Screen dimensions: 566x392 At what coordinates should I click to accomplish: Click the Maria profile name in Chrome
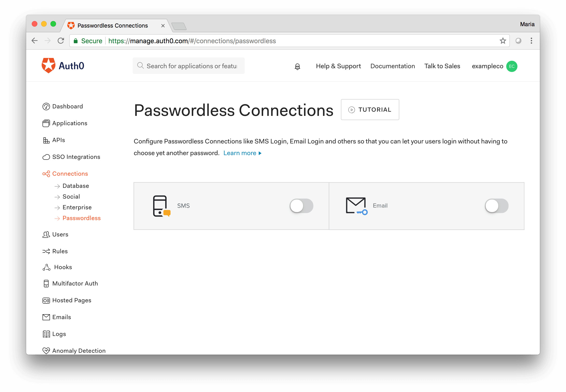[527, 24]
